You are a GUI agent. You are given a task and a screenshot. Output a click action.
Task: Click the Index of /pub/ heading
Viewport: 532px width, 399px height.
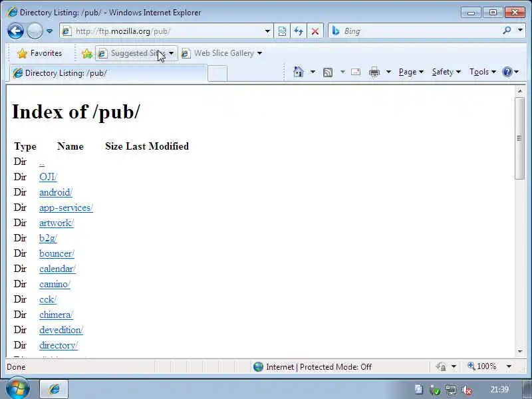click(x=76, y=111)
